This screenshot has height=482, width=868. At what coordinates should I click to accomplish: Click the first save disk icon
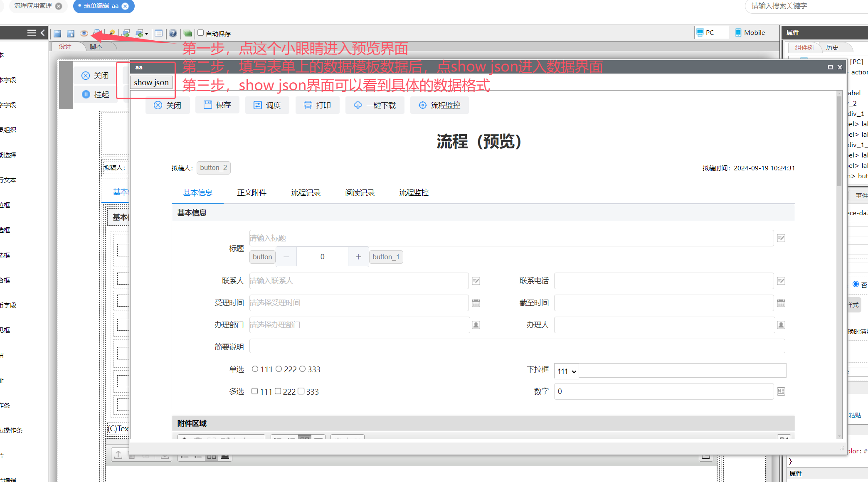click(x=57, y=33)
